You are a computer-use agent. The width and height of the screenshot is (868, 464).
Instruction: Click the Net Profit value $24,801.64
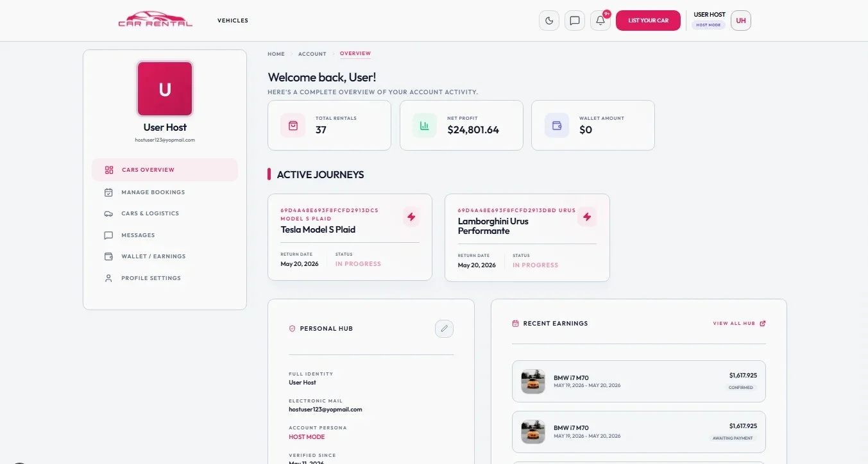tap(473, 129)
